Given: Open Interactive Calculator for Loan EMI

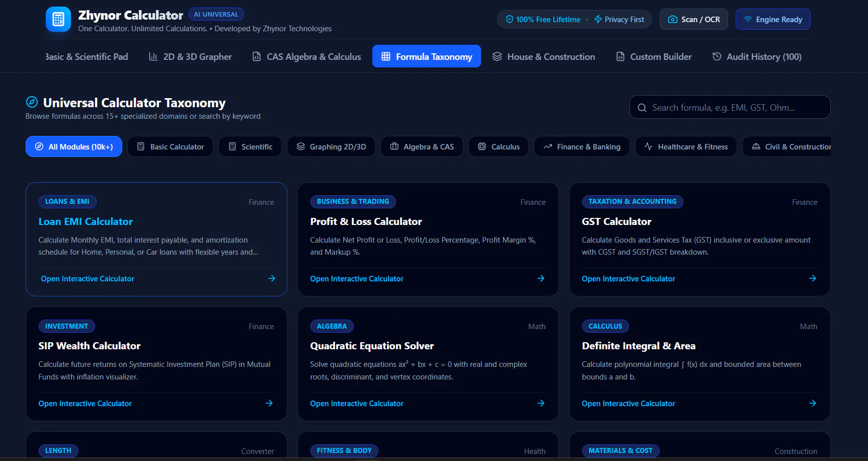Looking at the screenshot, I should [88, 278].
